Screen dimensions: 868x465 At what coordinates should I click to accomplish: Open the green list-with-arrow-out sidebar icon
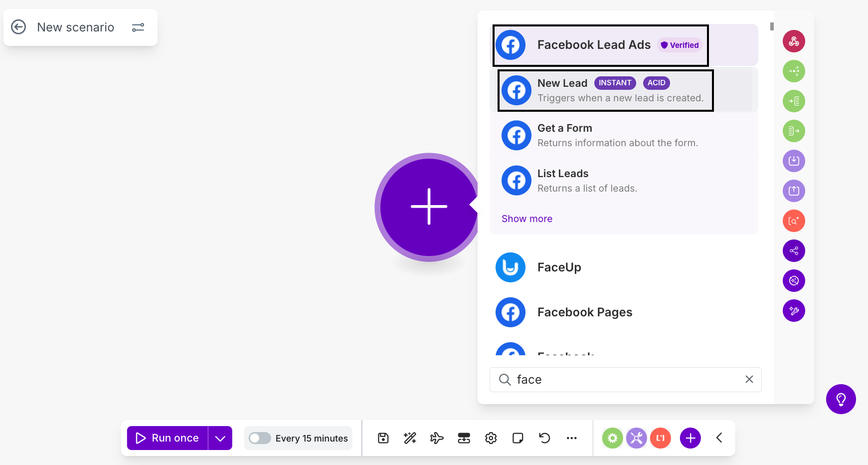tap(794, 131)
